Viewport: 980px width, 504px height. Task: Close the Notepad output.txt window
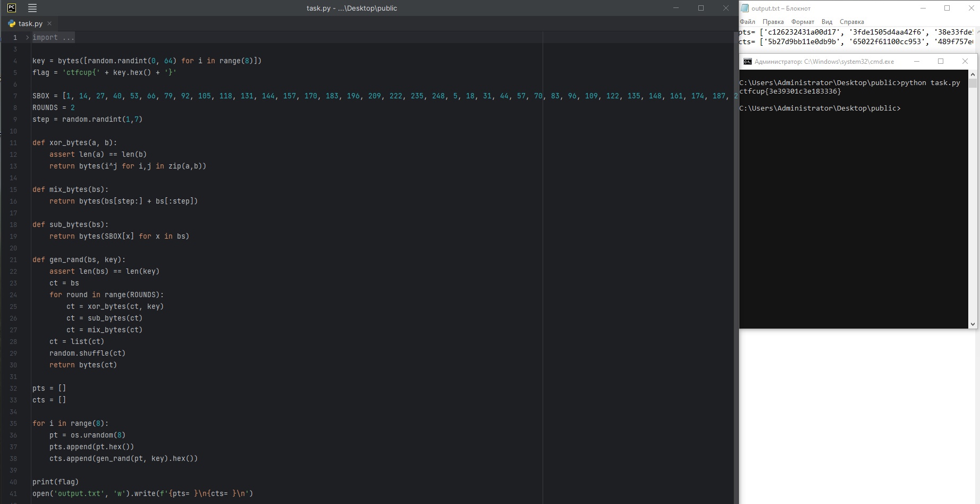coord(971,8)
